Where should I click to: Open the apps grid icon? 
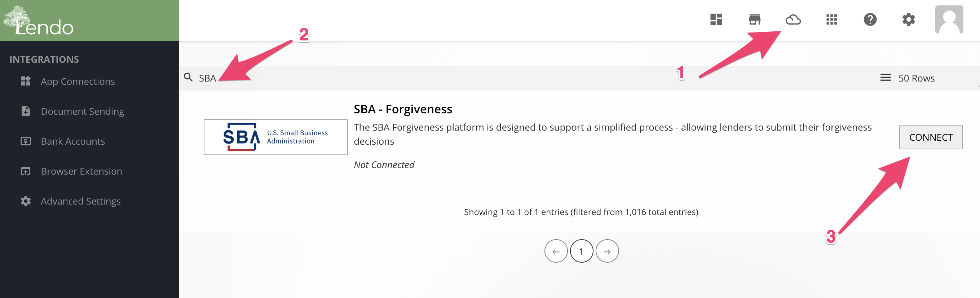(832, 19)
